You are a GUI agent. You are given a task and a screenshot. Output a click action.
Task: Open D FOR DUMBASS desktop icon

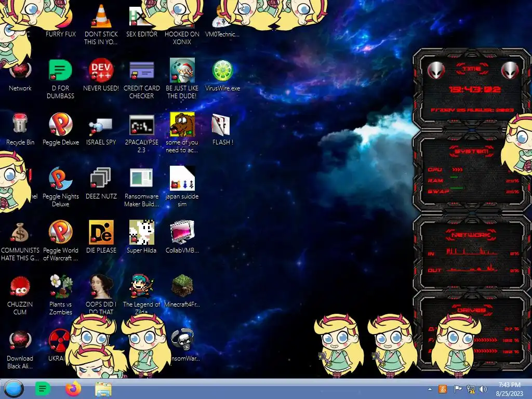pyautogui.click(x=60, y=79)
